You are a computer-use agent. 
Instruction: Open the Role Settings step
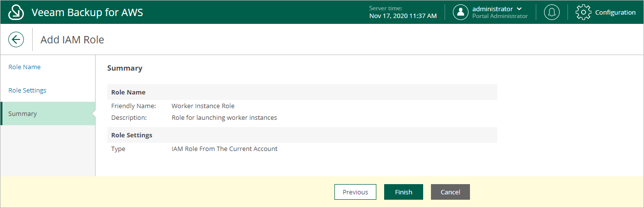click(27, 90)
